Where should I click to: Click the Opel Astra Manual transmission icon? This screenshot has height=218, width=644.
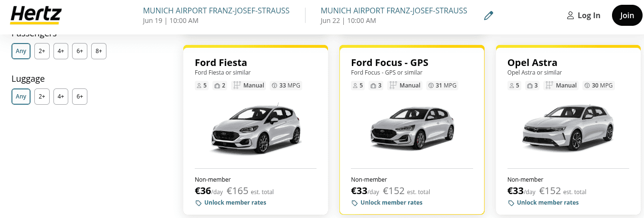pyautogui.click(x=549, y=86)
